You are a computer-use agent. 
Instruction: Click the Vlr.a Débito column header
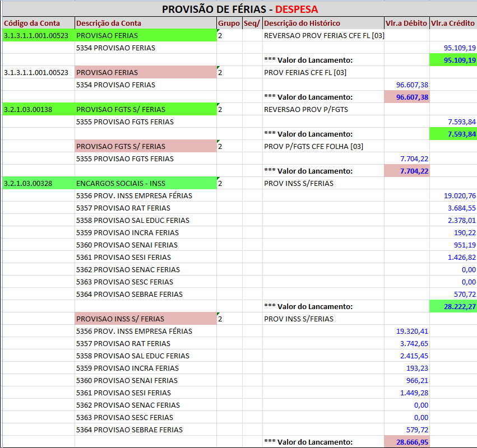(406, 23)
